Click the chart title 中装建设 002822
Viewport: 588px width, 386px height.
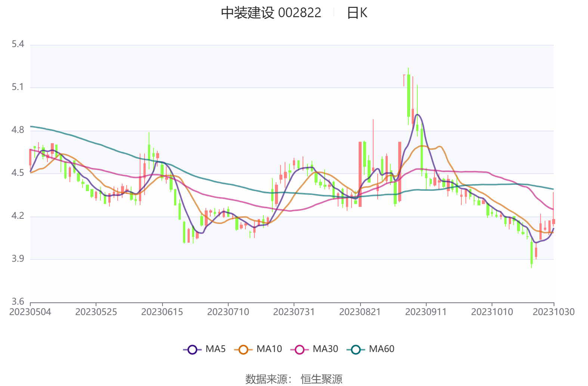coord(271,13)
